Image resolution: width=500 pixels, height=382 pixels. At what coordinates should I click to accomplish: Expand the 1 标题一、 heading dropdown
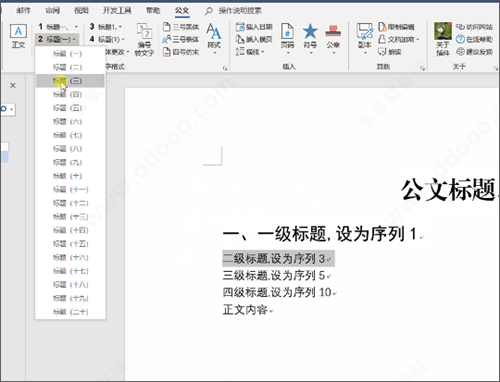coord(76,27)
